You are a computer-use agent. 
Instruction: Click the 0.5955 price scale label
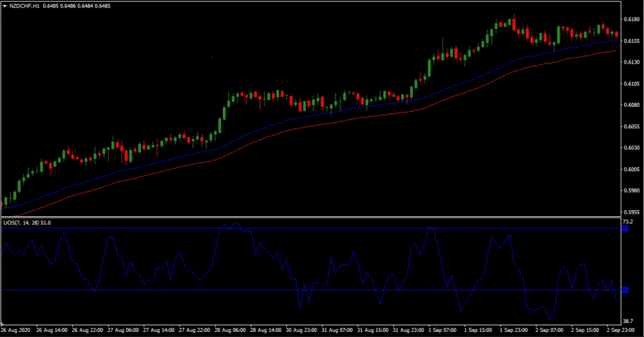tap(630, 213)
